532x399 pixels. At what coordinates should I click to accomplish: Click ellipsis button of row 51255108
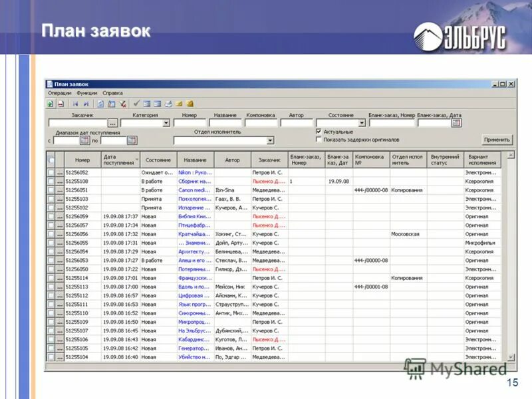tap(60, 182)
